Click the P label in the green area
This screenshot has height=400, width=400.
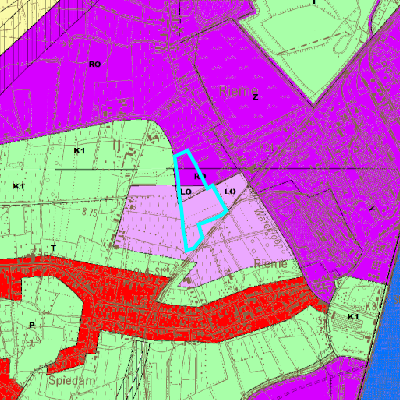(32, 325)
